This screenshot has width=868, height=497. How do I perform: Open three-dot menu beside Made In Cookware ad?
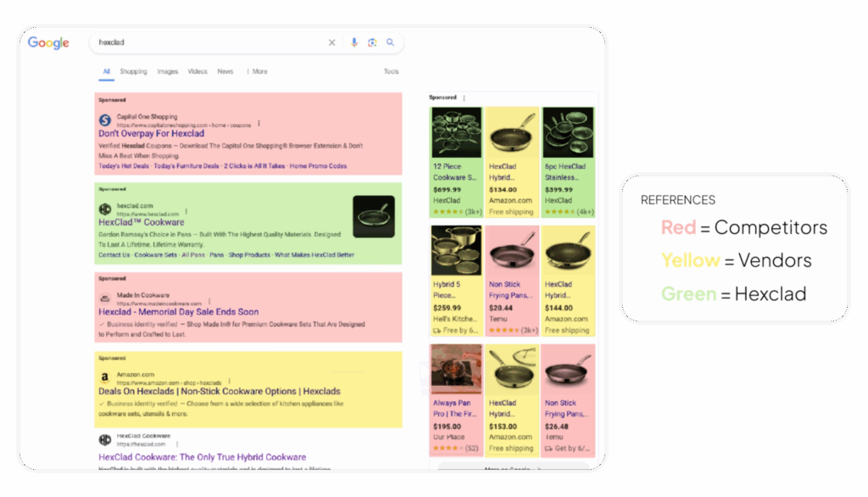208,302
